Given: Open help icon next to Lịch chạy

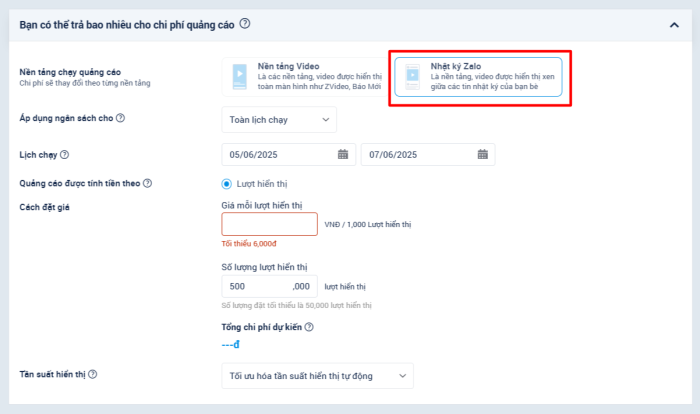Looking at the screenshot, I should pyautogui.click(x=64, y=155).
